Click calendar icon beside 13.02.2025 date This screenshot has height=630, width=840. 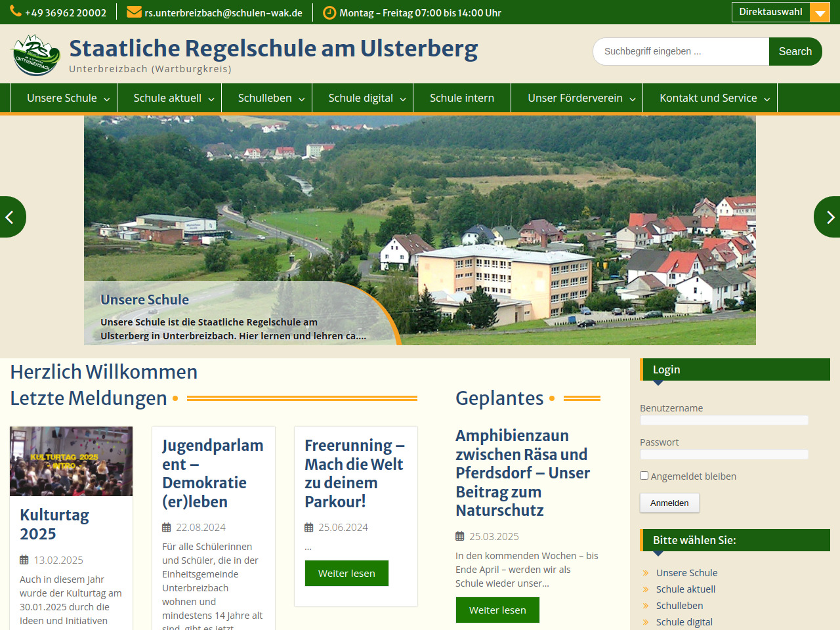[24, 560]
